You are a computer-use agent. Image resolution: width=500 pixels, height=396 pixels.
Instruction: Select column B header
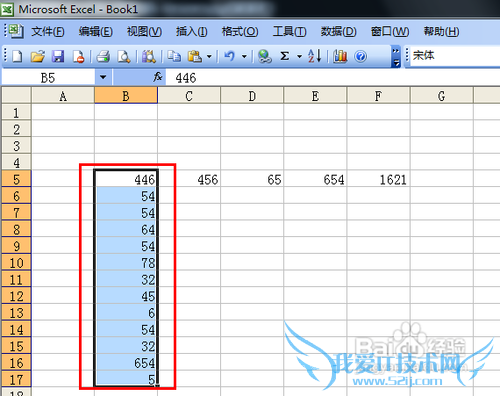[126, 96]
